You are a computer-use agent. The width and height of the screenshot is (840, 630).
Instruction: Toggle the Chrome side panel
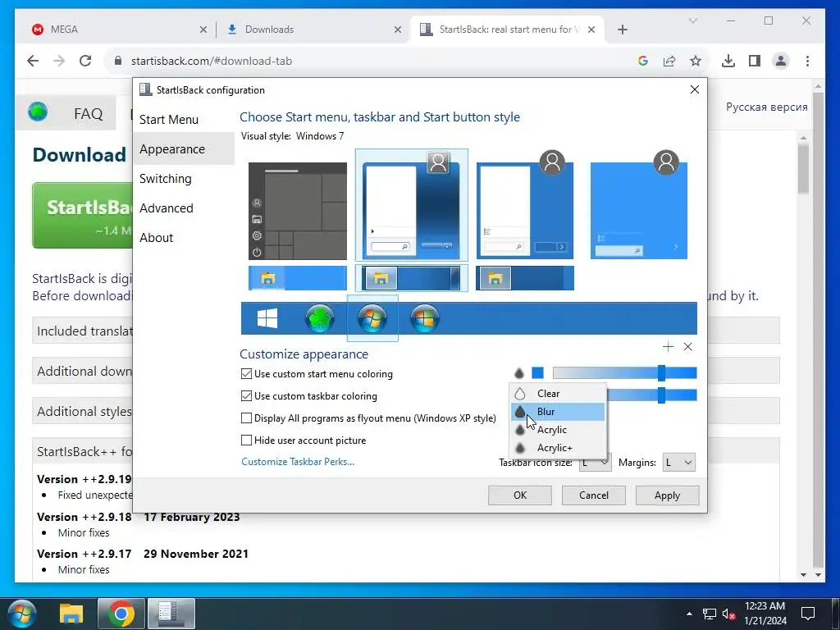[x=755, y=61]
